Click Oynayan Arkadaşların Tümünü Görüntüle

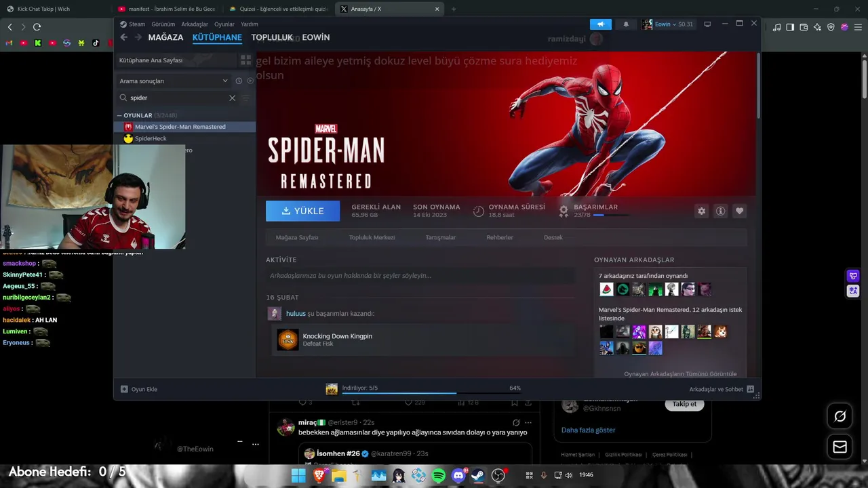point(680,373)
